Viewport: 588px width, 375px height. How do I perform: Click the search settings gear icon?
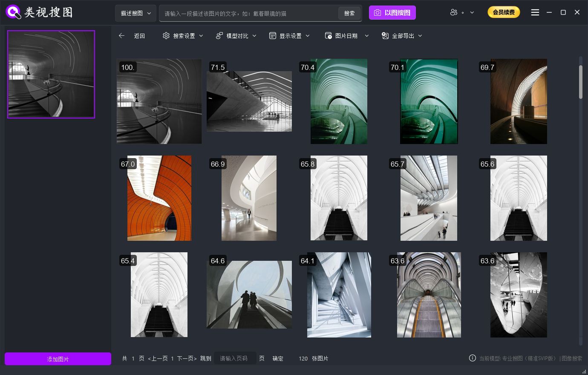point(166,36)
